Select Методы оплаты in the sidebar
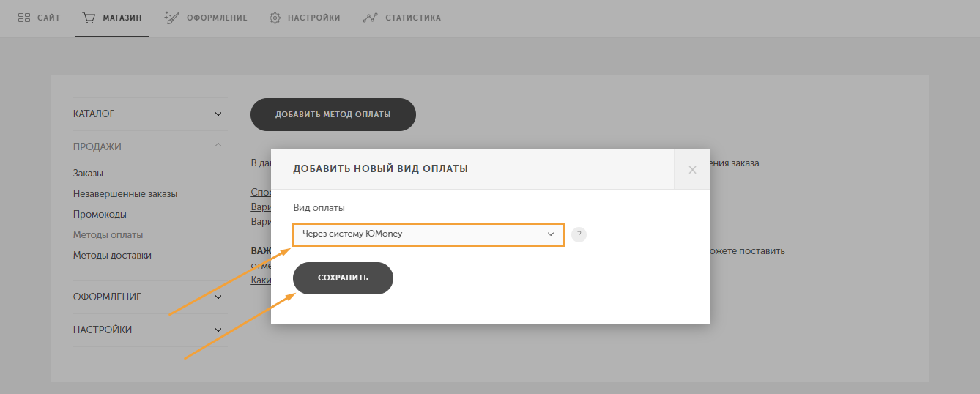 point(108,235)
